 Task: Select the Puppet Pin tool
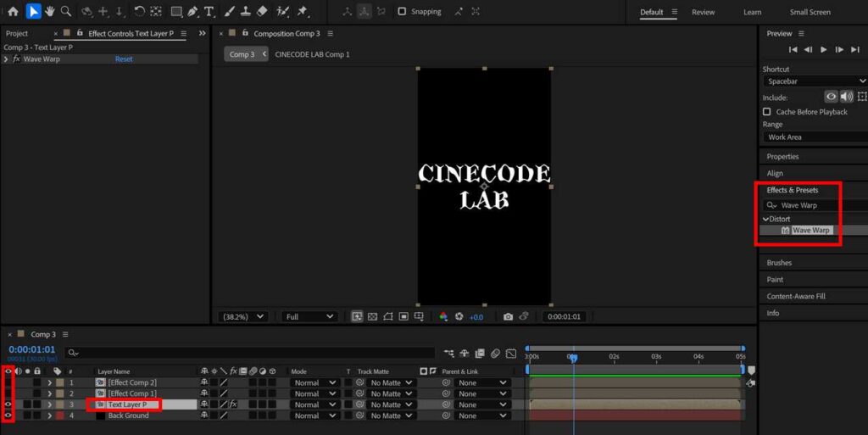303,11
